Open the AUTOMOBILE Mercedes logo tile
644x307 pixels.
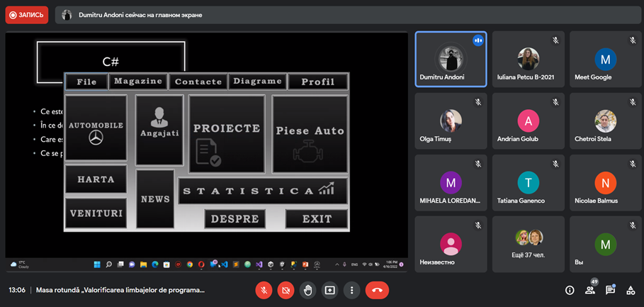tap(96, 128)
